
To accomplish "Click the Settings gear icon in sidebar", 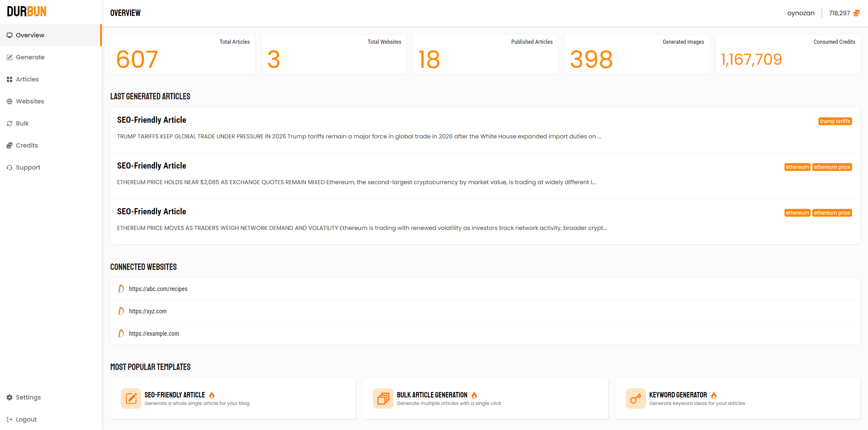I will tap(10, 397).
